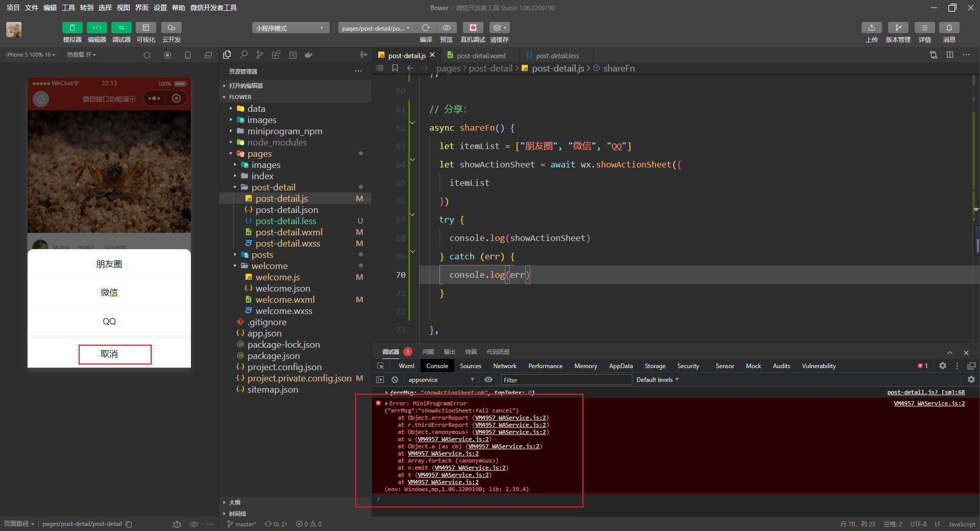Open the extensions icon in the sidebar
The image size is (980, 531).
pos(276,55)
